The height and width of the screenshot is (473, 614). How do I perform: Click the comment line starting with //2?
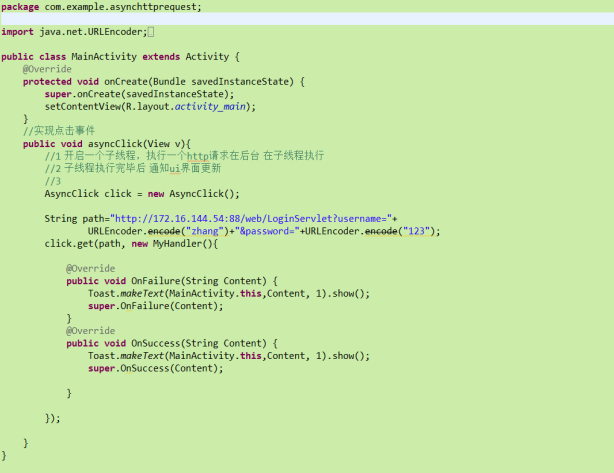point(133,168)
